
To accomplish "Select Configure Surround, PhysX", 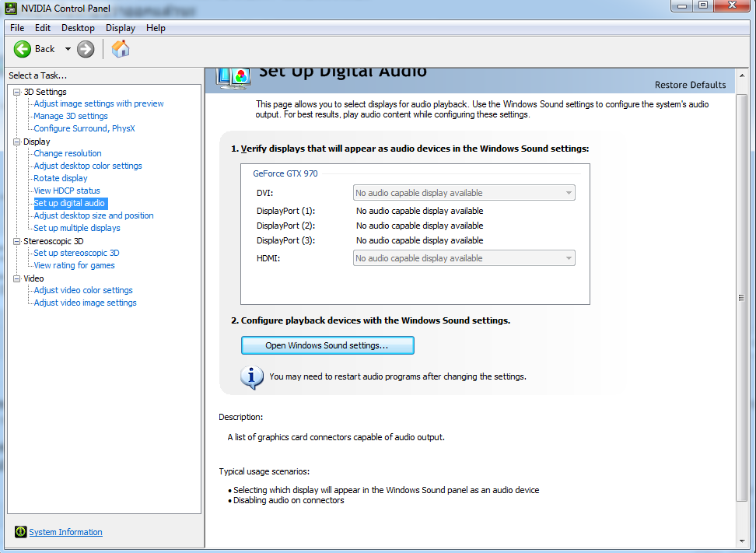I will (84, 129).
